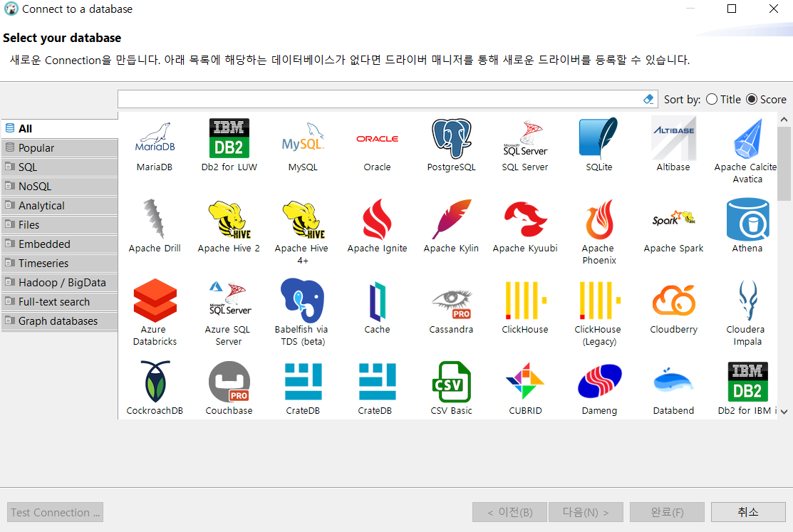Select the Athena database icon
Image resolution: width=793 pixels, height=532 pixels.
[x=747, y=219]
